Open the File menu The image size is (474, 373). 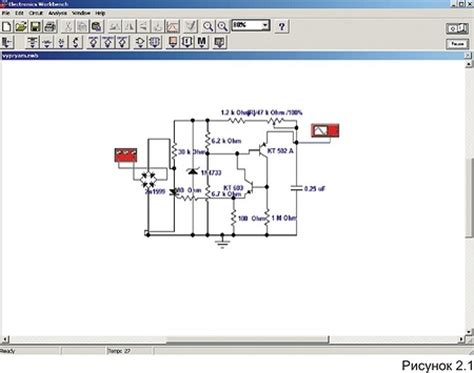click(x=6, y=13)
